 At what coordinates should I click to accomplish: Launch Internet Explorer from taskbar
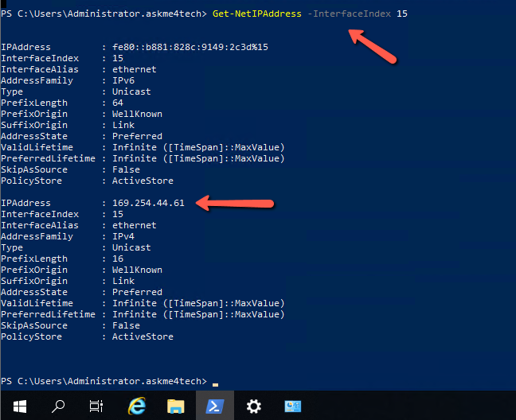pos(137,406)
